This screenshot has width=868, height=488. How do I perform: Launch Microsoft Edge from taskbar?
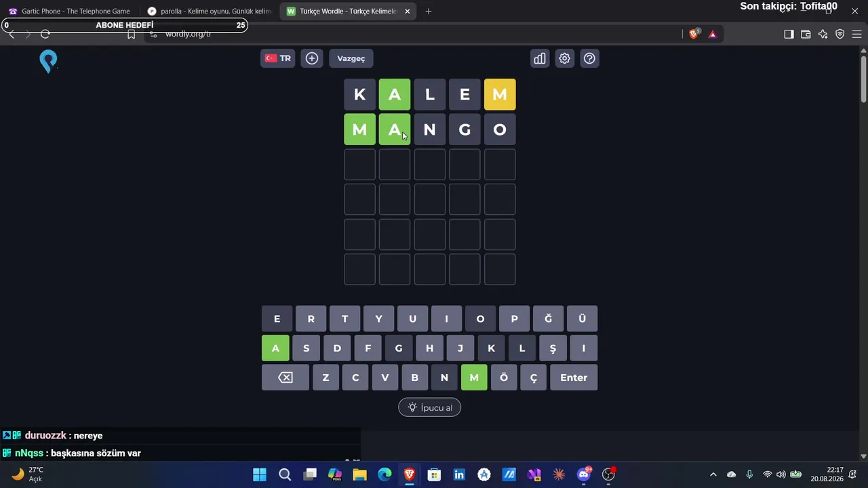384,474
